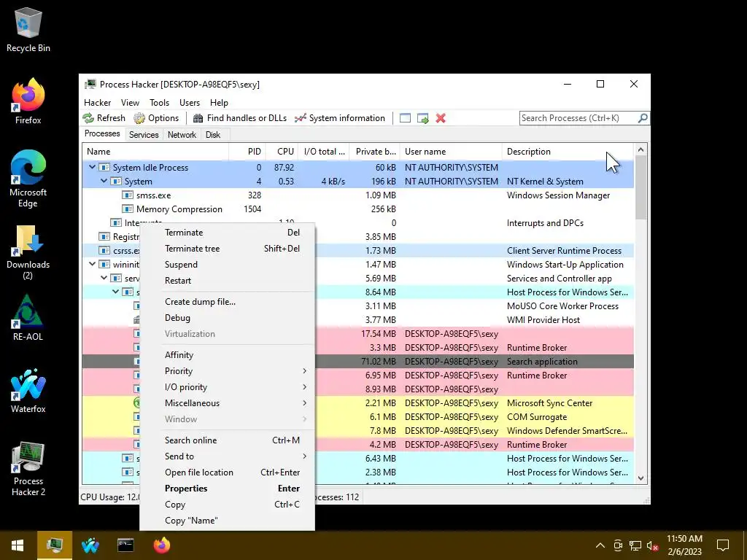Choose Terminate tree in the context menu
The width and height of the screenshot is (747, 560).
[x=228, y=249]
